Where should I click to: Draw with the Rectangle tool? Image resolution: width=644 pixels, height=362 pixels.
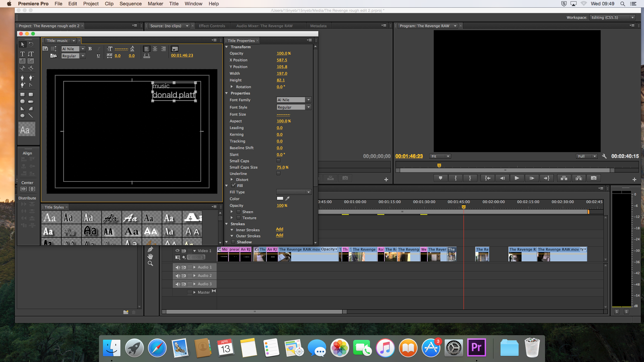pyautogui.click(x=23, y=95)
